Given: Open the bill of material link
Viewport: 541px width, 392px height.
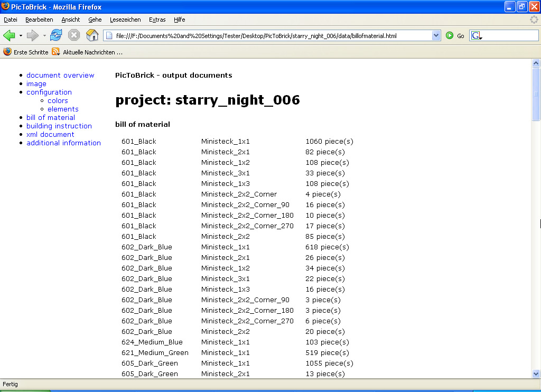Looking at the screenshot, I should pyautogui.click(x=51, y=118).
